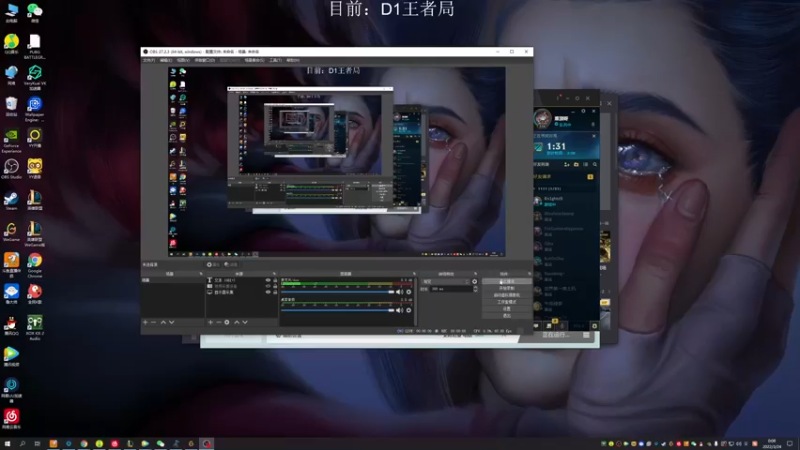Image resolution: width=800 pixels, height=450 pixels.
Task: Mute the desktop audio channel
Action: pyautogui.click(x=399, y=310)
